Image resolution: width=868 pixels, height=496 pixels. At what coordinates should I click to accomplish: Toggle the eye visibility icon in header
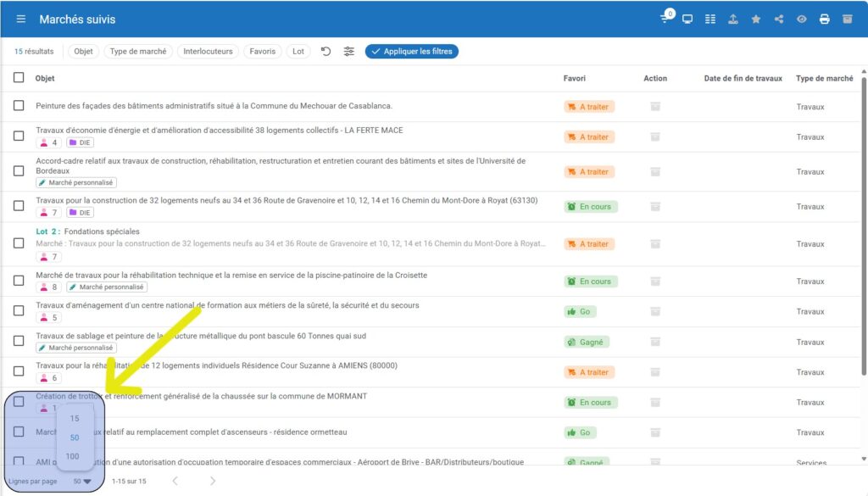pyautogui.click(x=801, y=19)
